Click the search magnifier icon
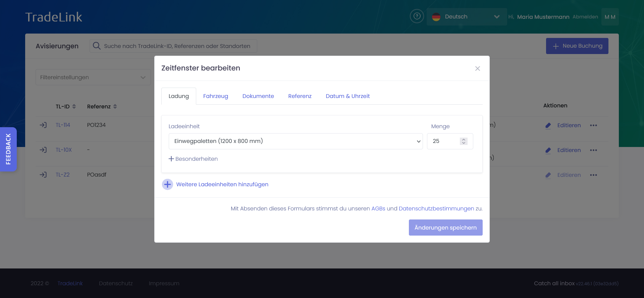The width and height of the screenshot is (644, 298). point(97,46)
